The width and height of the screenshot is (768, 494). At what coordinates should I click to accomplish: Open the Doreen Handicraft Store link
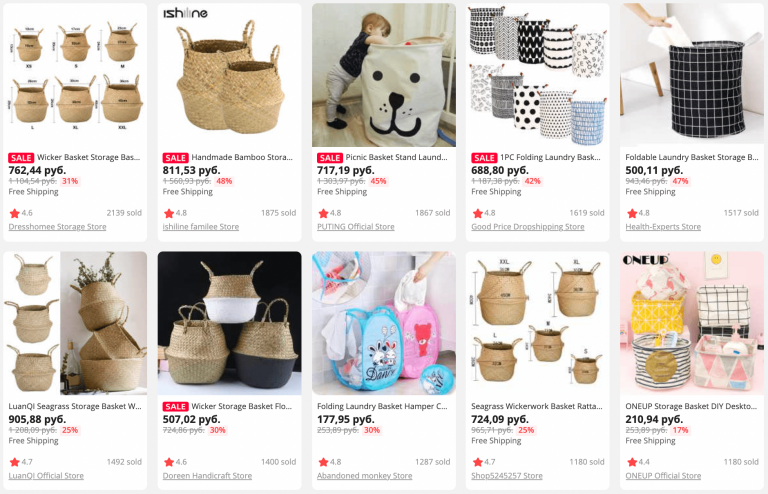coord(207,475)
